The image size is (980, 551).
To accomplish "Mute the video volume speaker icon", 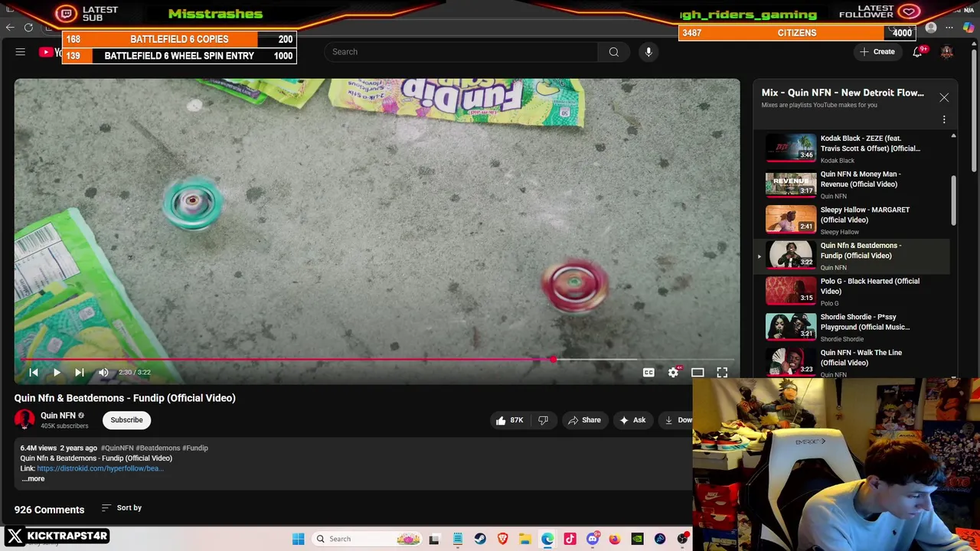I will [103, 373].
